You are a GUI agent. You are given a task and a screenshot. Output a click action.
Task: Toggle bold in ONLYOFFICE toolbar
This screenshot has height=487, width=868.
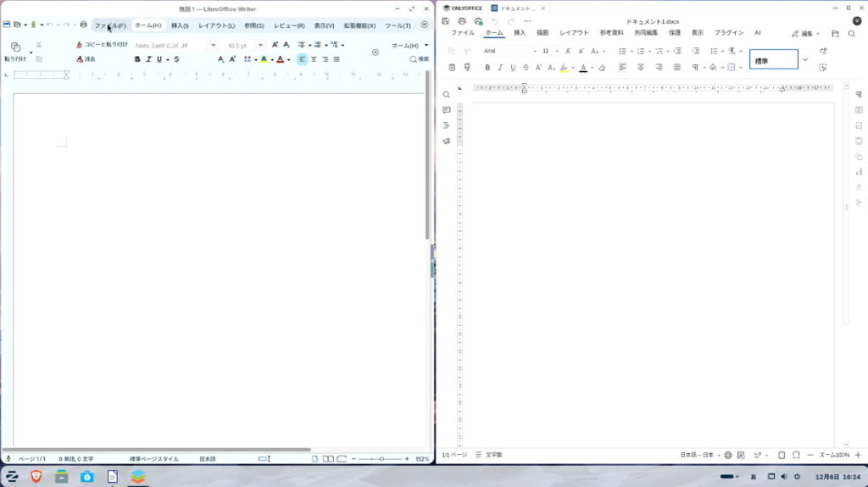coord(487,67)
